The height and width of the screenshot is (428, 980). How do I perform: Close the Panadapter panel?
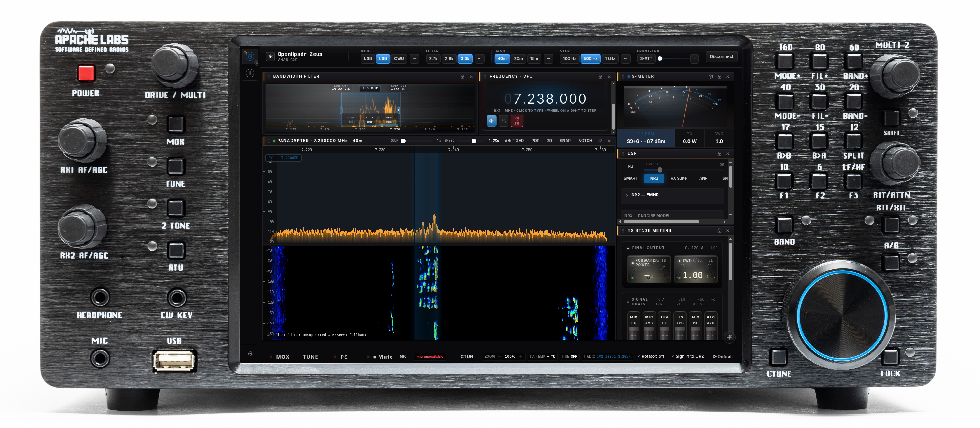click(609, 141)
